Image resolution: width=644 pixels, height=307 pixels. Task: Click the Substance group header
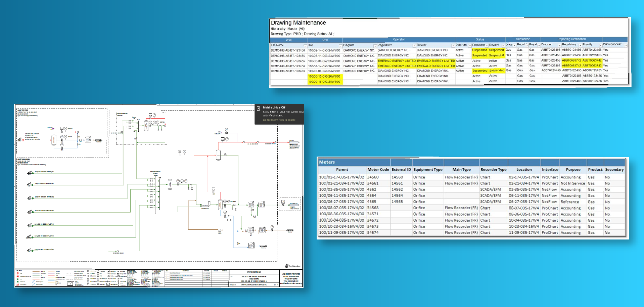(x=523, y=39)
